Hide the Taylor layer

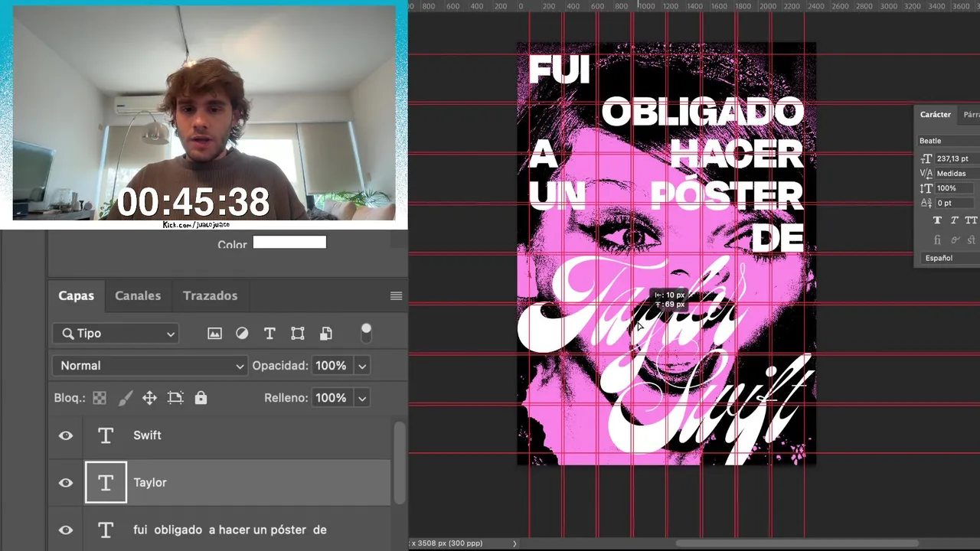pyautogui.click(x=66, y=483)
